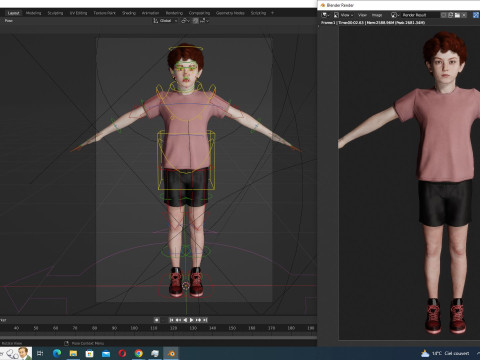Image resolution: width=480 pixels, height=360 pixels.
Task: Switch to the Modeling workspace tab
Action: (x=33, y=13)
